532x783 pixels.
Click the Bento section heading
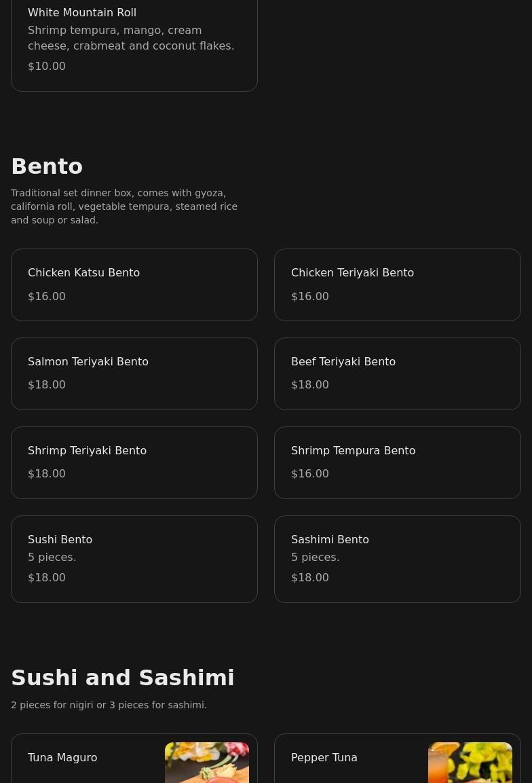pyautogui.click(x=47, y=166)
